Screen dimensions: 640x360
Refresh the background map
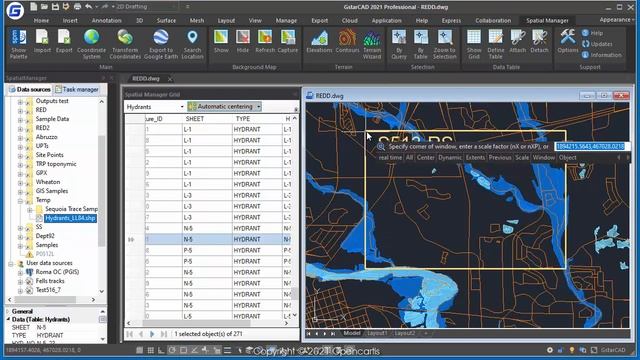point(265,41)
